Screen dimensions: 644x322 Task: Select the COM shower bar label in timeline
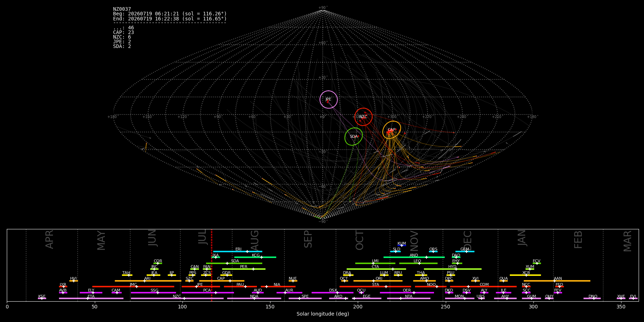484,285
